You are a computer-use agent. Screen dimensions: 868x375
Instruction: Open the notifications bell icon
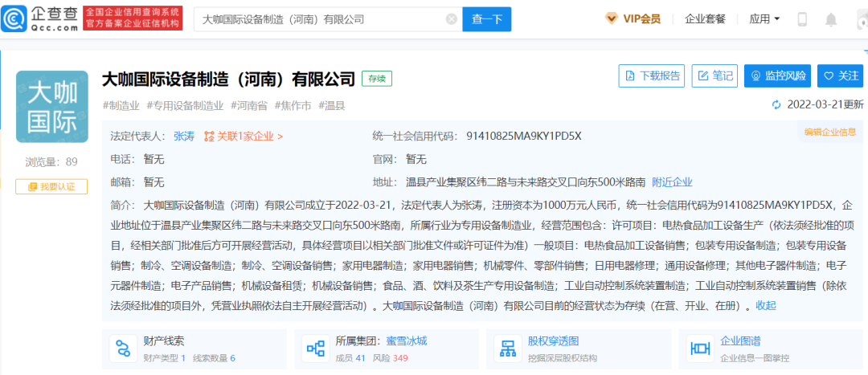(x=831, y=19)
